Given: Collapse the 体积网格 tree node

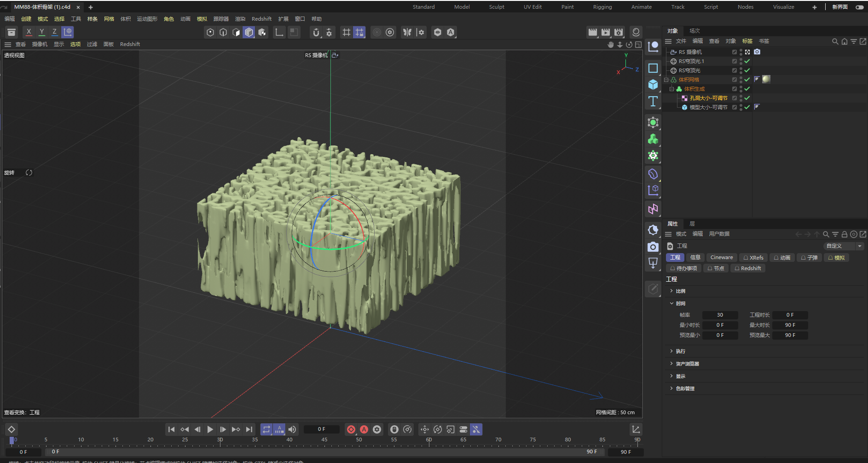Looking at the screenshot, I should [x=666, y=80].
